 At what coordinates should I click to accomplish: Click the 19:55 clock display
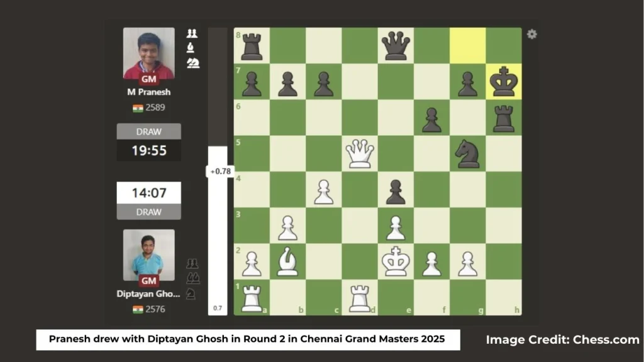tap(148, 150)
